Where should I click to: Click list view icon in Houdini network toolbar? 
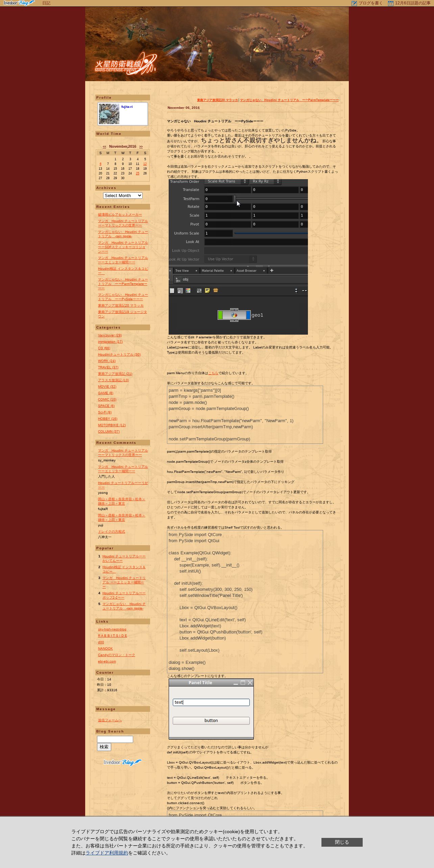click(172, 291)
